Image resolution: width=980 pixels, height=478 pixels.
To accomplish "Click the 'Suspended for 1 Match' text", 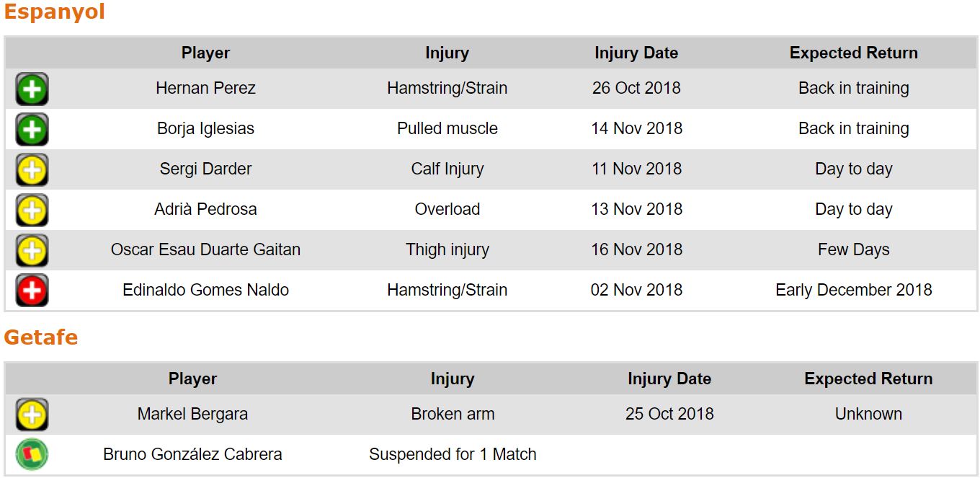I will pyautogui.click(x=453, y=454).
